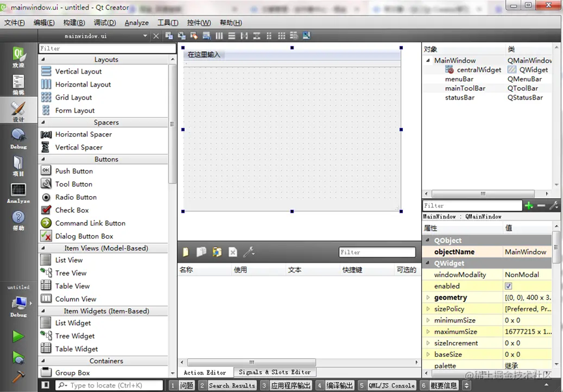Click the Edit Widgets toolbar icon
The image size is (563, 392).
tap(169, 36)
